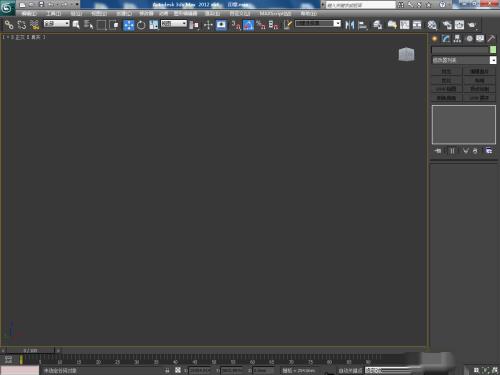Toggle the Angle Snap button
Screen dimensions: 500x375
pyautogui.click(x=248, y=25)
